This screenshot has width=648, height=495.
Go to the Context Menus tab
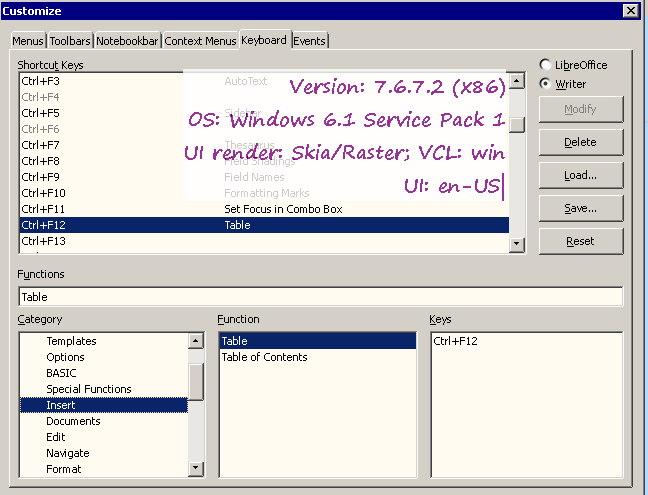pos(200,41)
